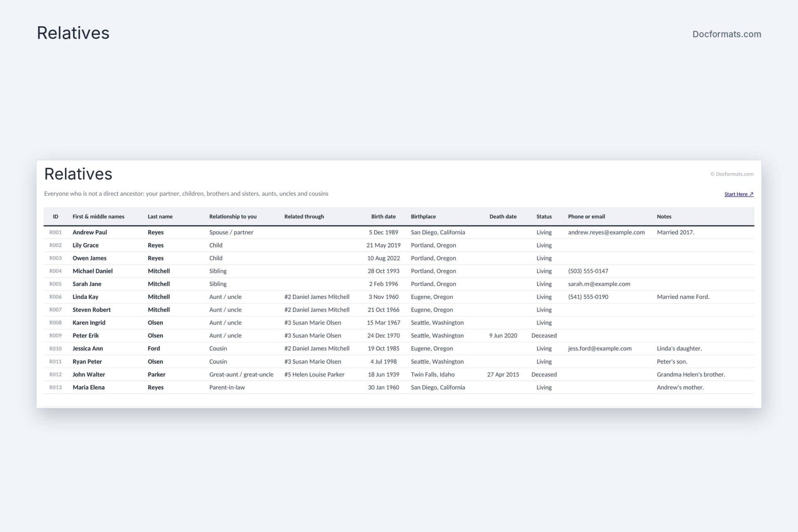Click the Spouse / partner cell

click(x=231, y=232)
